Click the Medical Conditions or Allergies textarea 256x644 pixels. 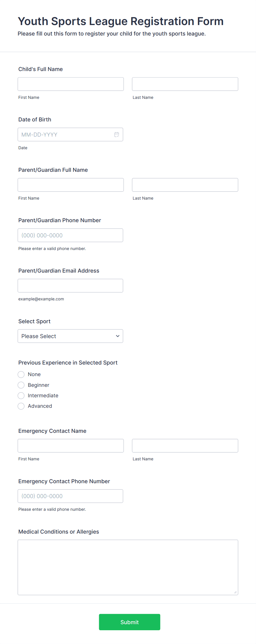pyautogui.click(x=128, y=567)
